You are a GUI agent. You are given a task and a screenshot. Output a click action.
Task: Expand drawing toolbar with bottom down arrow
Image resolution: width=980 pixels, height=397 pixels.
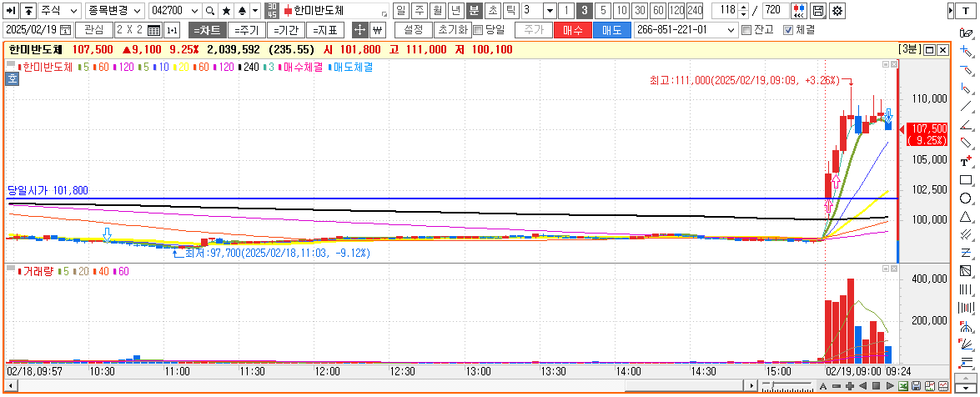click(966, 389)
